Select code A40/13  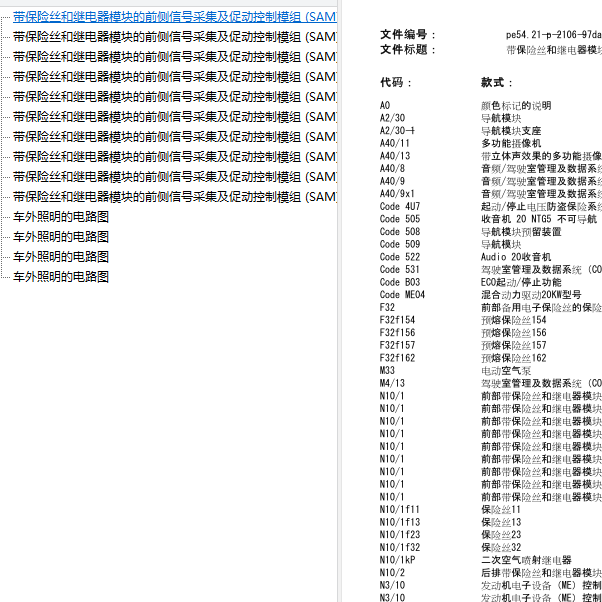395,156
